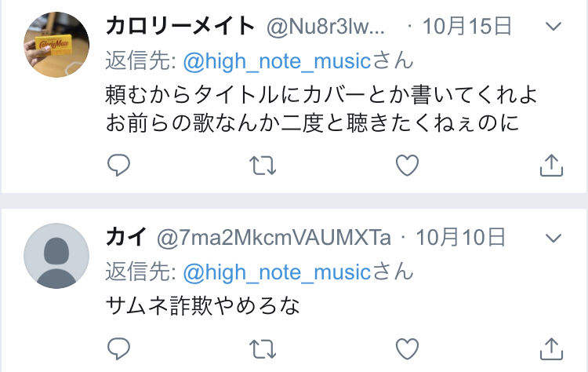
Task: Open the @7ma2MkcmVAUMXTa handle
Action: [x=274, y=238]
